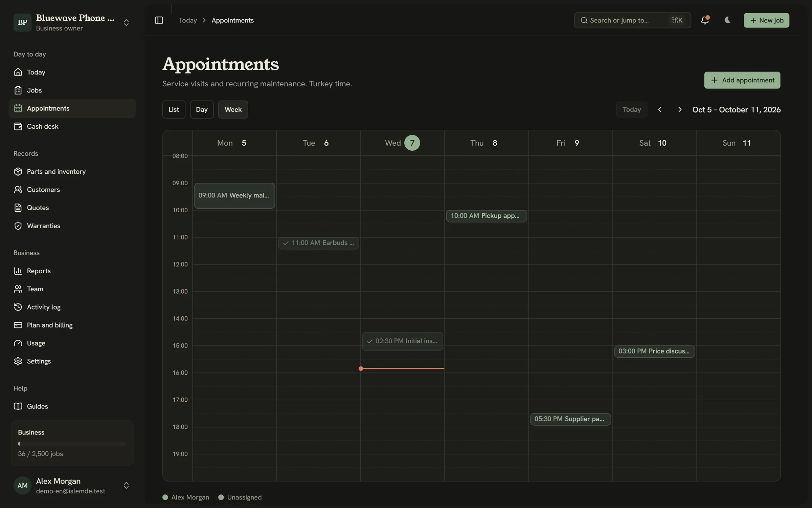Click the Unassigned gray legend dot
This screenshot has width=812, height=508.
pos(221,497)
